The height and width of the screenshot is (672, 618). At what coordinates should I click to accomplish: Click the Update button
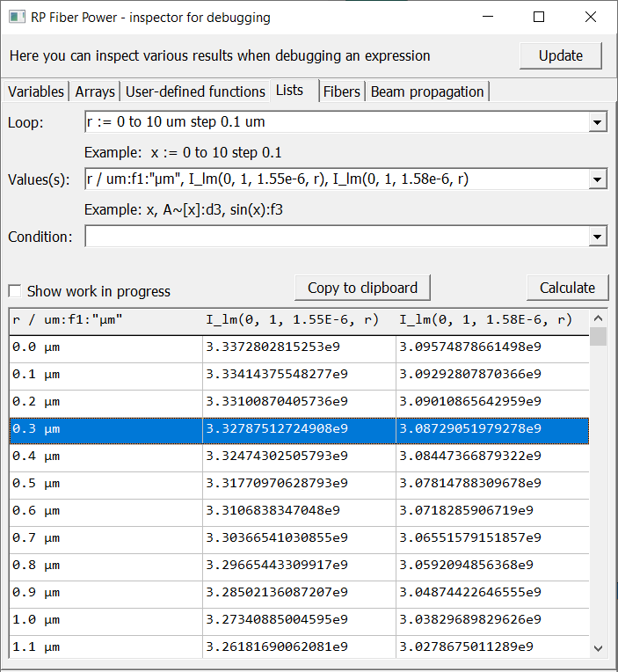point(560,55)
